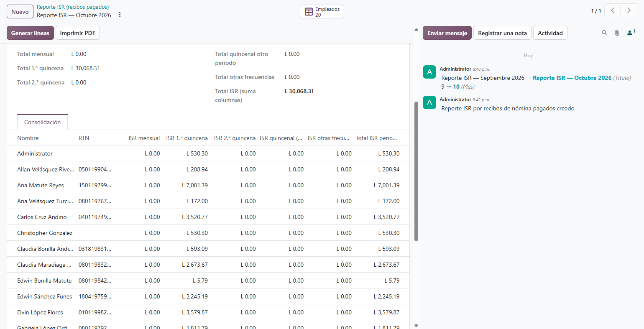Open the Carlos Cruz Andino row
The image size is (644, 329).
208,217
